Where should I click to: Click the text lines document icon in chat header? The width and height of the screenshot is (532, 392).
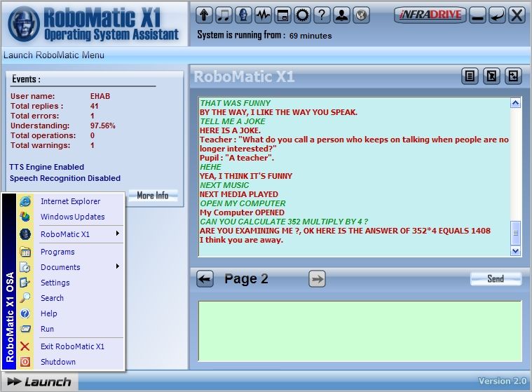(x=470, y=76)
